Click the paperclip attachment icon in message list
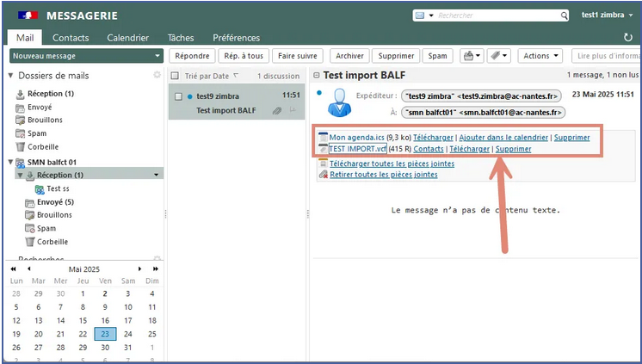The width and height of the screenshot is (642, 364). click(276, 110)
